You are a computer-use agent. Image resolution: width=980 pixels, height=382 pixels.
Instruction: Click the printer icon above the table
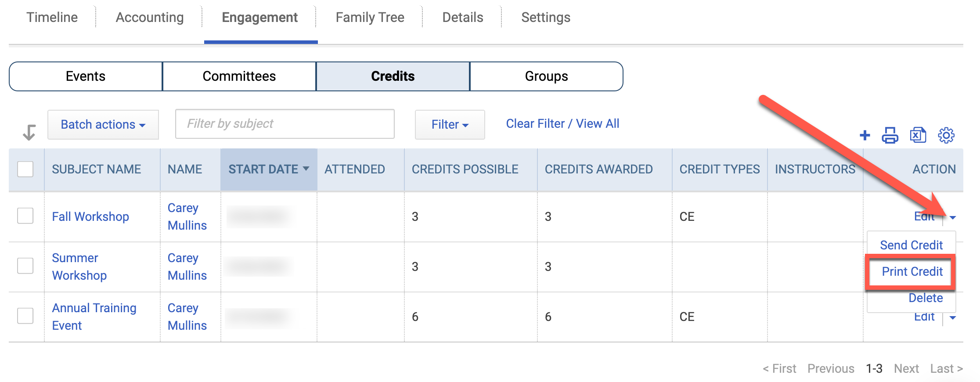890,135
